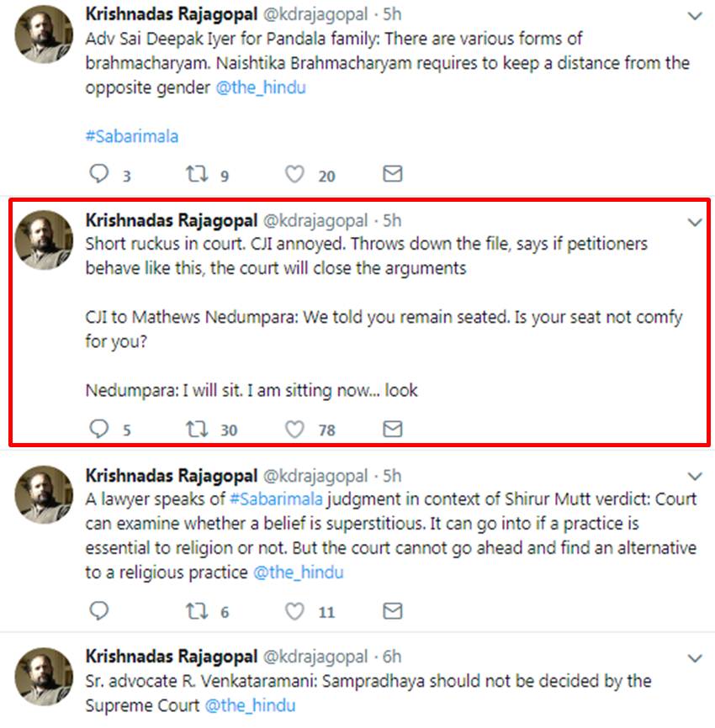Reply to the Pandala family brahmacharyam tweet
The image size is (715, 728).
tap(99, 174)
